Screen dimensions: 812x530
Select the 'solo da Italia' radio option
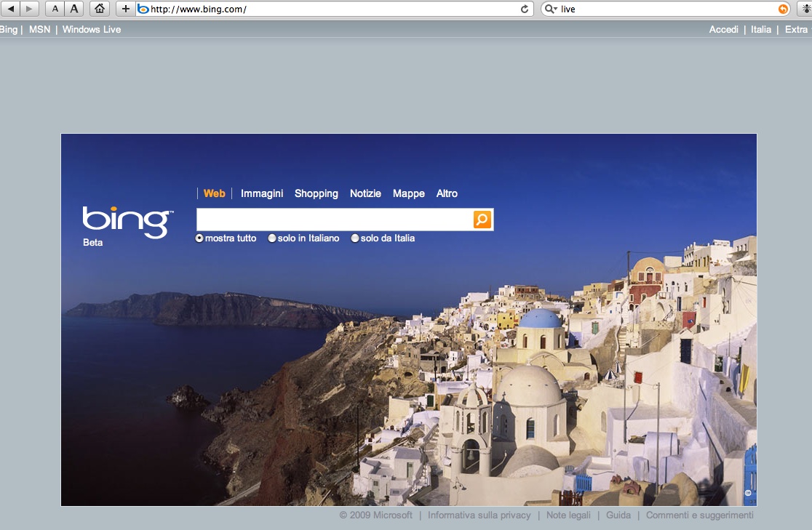(355, 238)
